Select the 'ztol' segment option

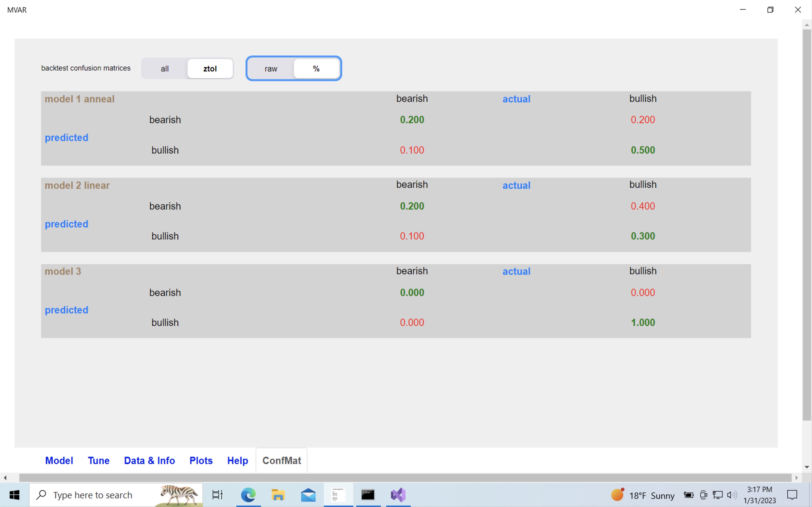210,69
